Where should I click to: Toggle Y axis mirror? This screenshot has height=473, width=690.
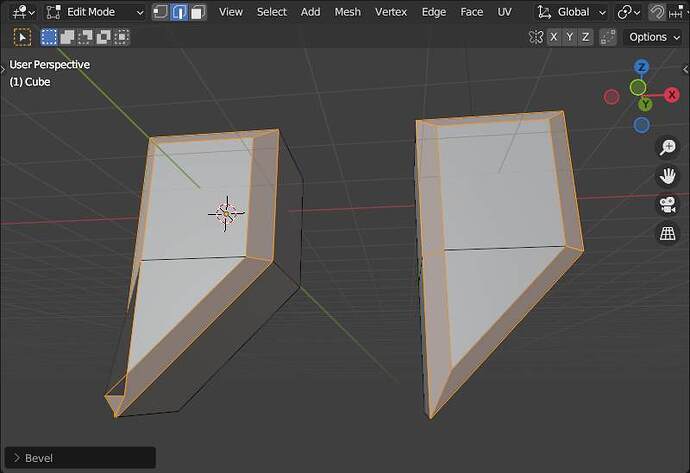point(570,37)
